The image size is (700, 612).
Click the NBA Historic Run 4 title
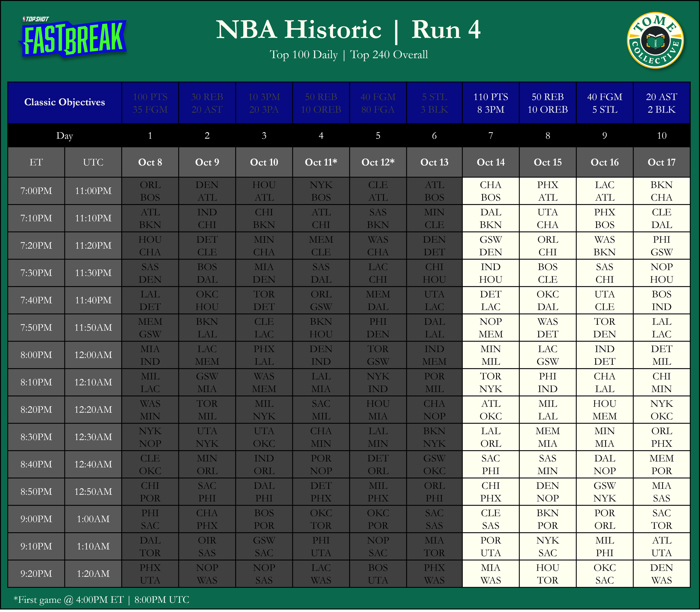[348, 30]
